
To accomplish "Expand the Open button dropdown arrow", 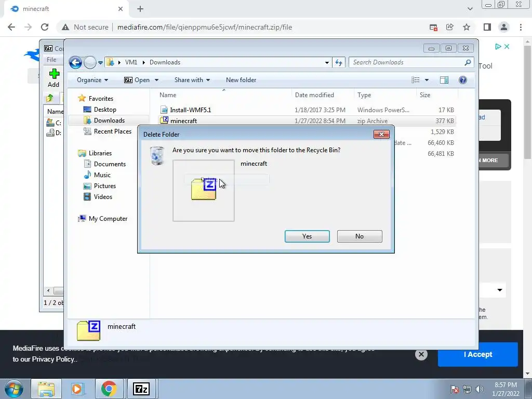I will point(156,80).
